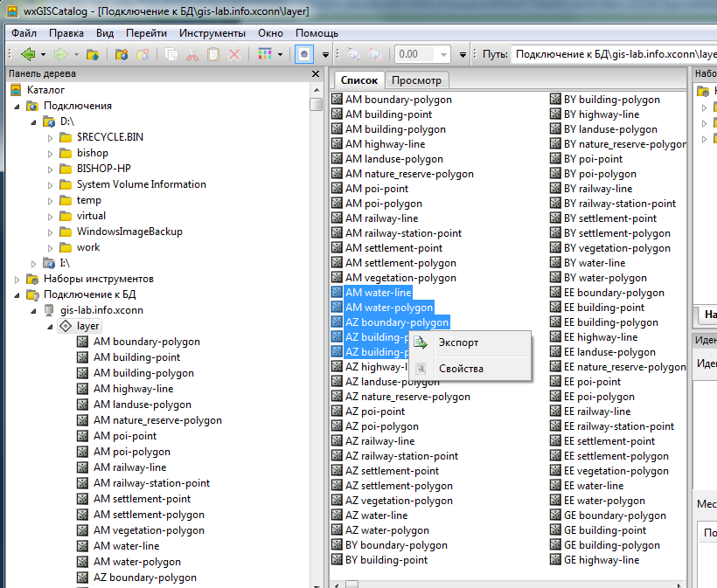Click the AM boundary-polygon list icon

click(337, 99)
